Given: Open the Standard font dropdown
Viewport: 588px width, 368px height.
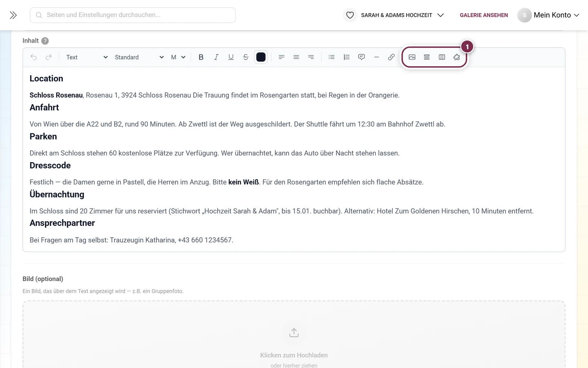Looking at the screenshot, I should (x=139, y=57).
